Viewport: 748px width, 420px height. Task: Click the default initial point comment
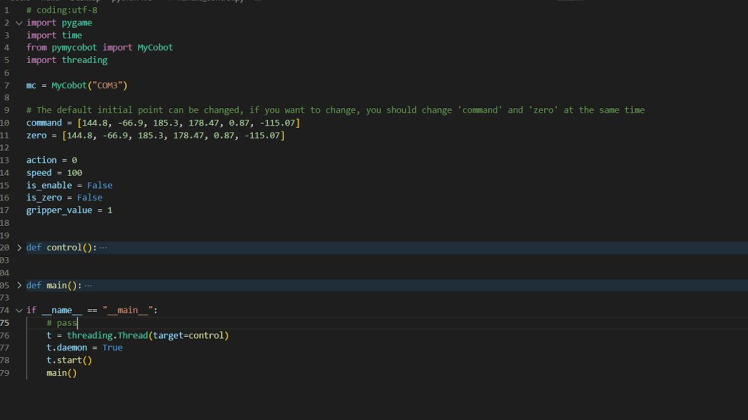coord(335,110)
